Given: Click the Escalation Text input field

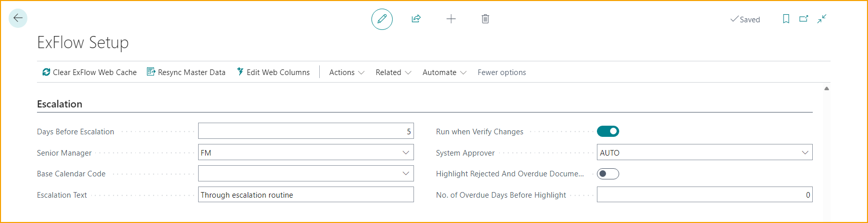Looking at the screenshot, I should (306, 195).
